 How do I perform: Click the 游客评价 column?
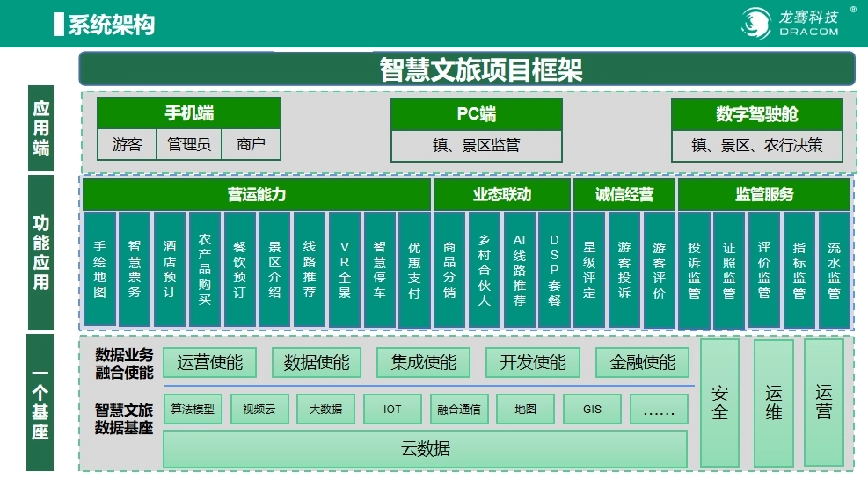[x=660, y=269]
